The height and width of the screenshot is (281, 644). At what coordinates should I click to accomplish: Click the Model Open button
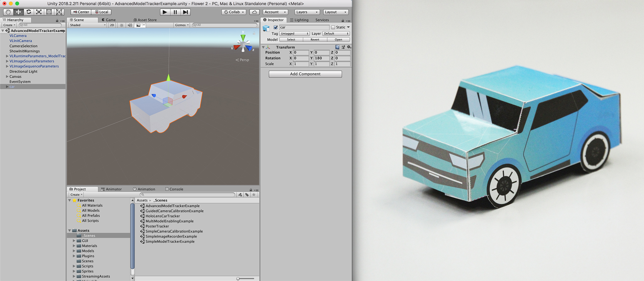(338, 40)
